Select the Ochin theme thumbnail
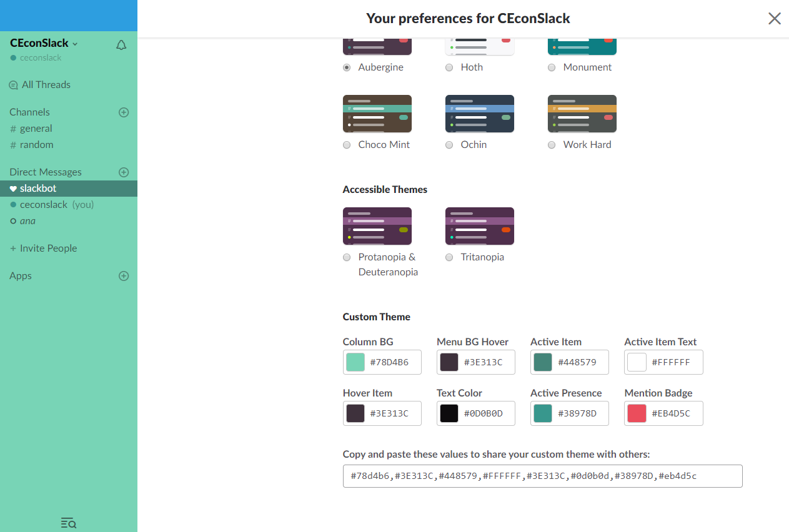This screenshot has width=789, height=532. pos(480,114)
